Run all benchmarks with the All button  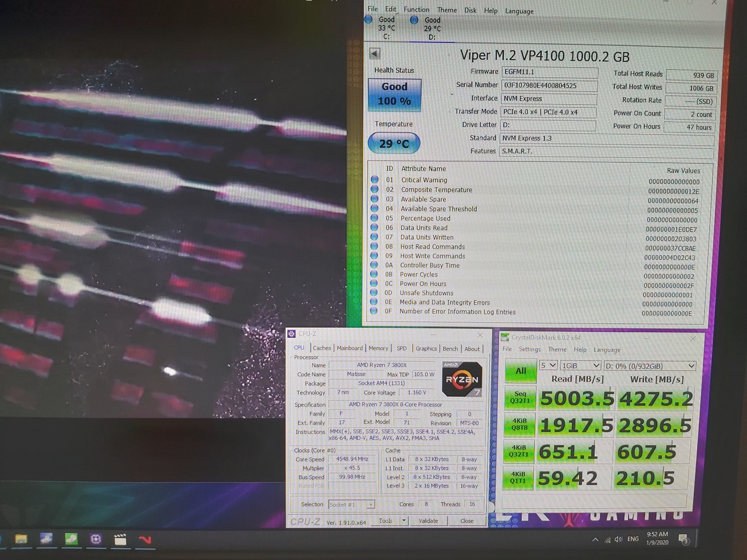pos(521,371)
